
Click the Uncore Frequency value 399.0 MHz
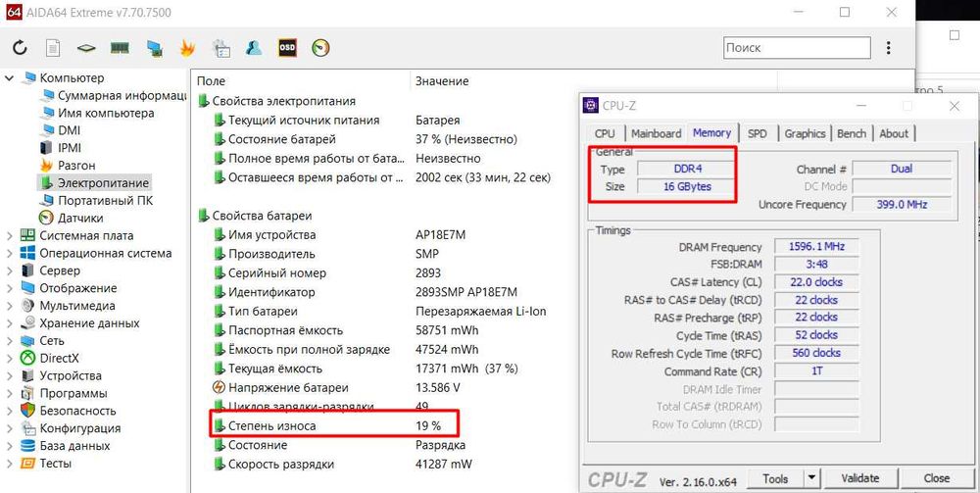[x=902, y=204]
